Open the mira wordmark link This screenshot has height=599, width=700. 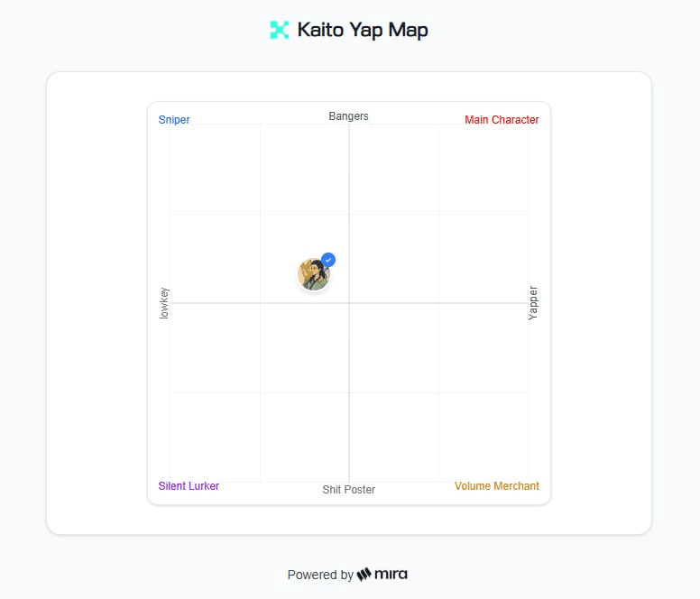[x=391, y=574]
